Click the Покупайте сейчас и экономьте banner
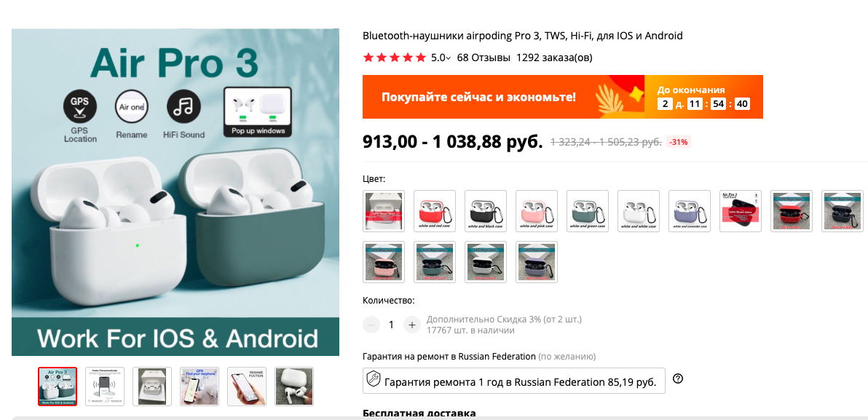 coord(562,97)
